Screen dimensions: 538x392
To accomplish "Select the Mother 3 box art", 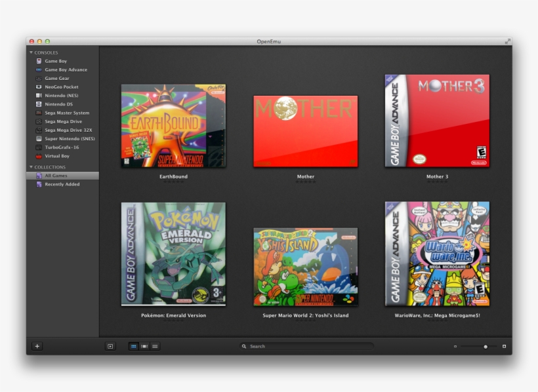I will coord(437,121).
